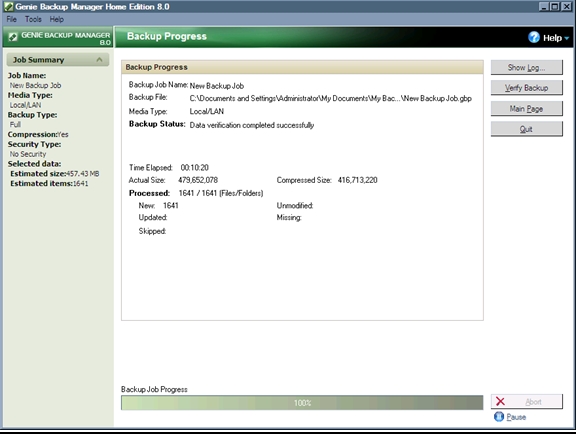Click the red X Abort icon

click(500, 401)
